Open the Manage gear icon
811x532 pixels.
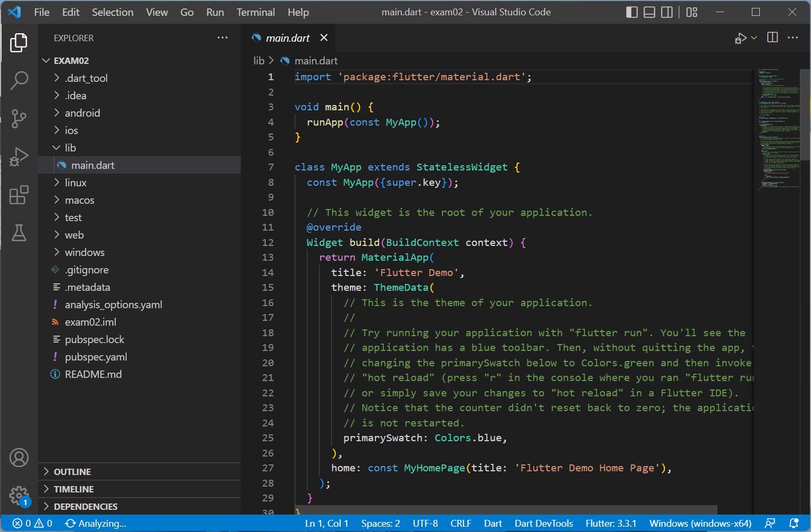[19, 496]
